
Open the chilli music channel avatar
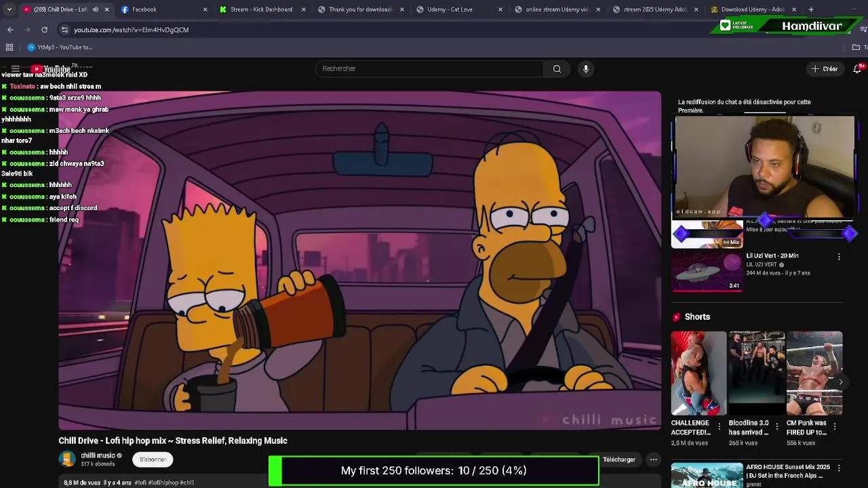click(x=67, y=459)
